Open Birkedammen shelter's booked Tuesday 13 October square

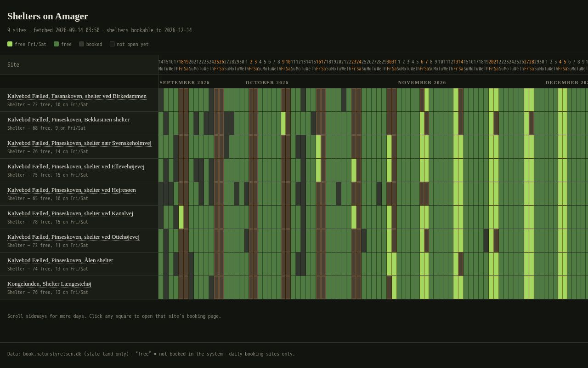click(303, 100)
